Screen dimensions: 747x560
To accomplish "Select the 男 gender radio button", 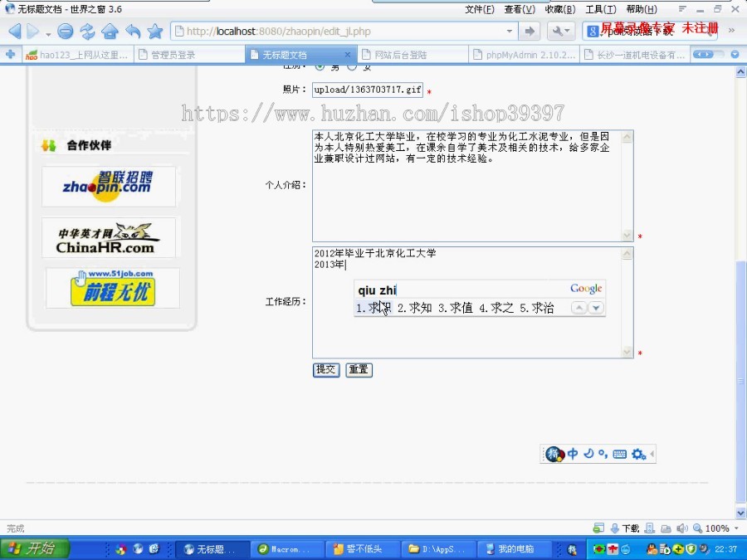I will click(x=320, y=67).
